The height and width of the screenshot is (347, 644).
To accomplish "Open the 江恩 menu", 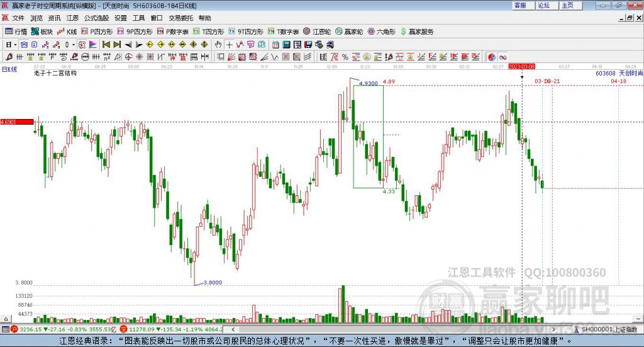I will click(72, 18).
